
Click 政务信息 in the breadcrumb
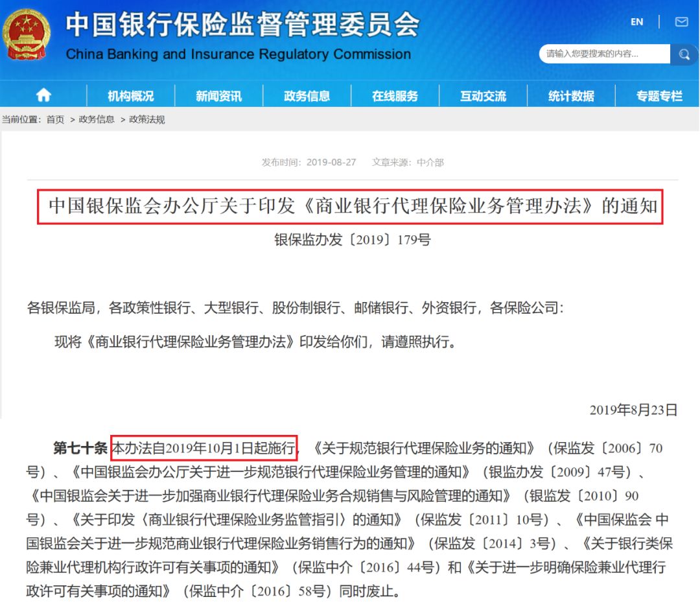(x=97, y=120)
